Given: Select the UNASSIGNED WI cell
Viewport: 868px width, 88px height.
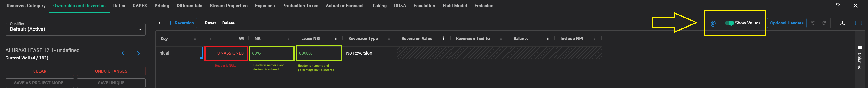Looking at the screenshot, I should [226, 53].
